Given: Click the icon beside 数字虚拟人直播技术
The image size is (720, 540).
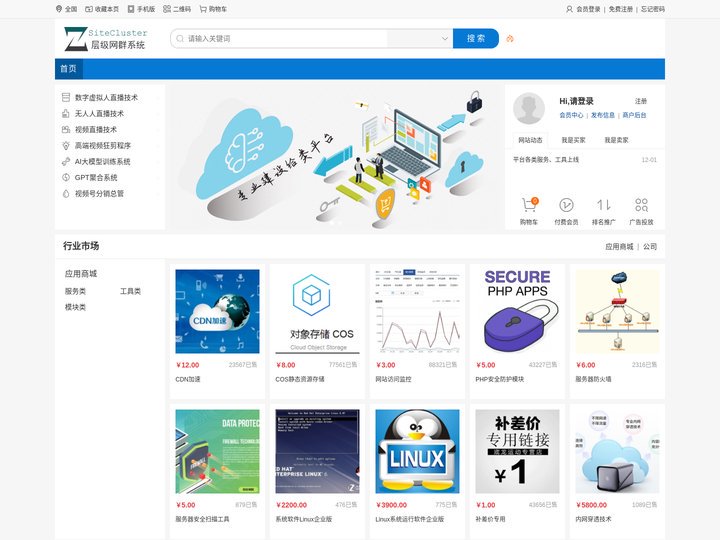Looking at the screenshot, I should click(x=66, y=97).
